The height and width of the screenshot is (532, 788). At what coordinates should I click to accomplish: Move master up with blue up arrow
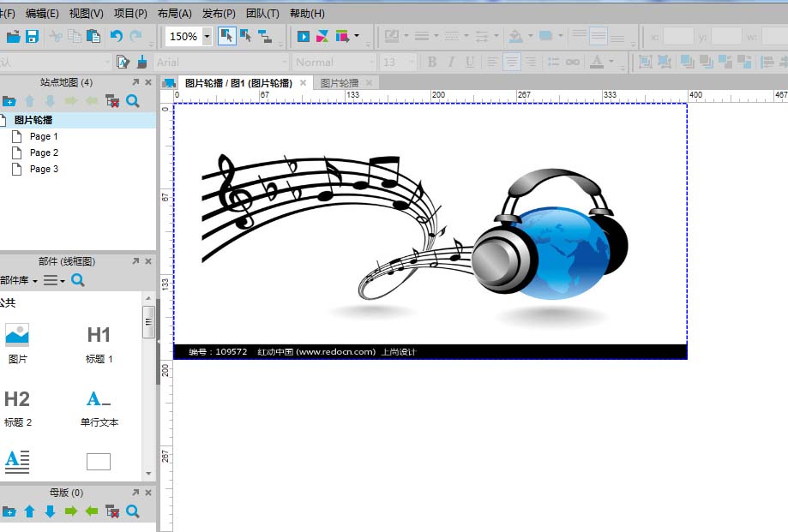coord(30,511)
